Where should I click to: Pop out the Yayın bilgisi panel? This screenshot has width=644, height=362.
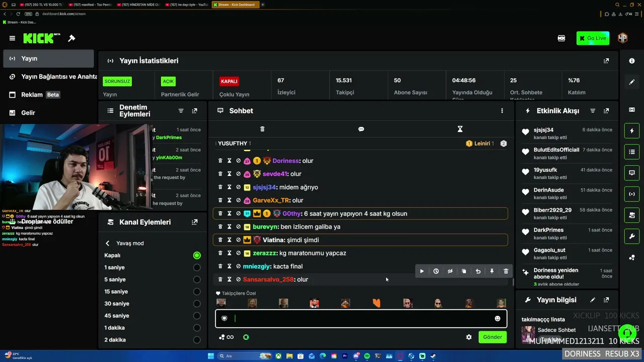606,300
